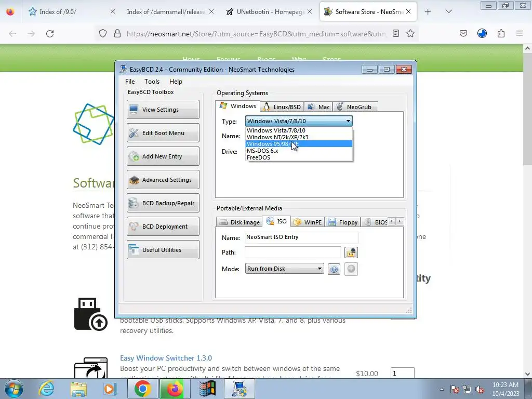The image size is (532, 399).
Task: Browse for ISO file with folder icon
Action: (351, 252)
